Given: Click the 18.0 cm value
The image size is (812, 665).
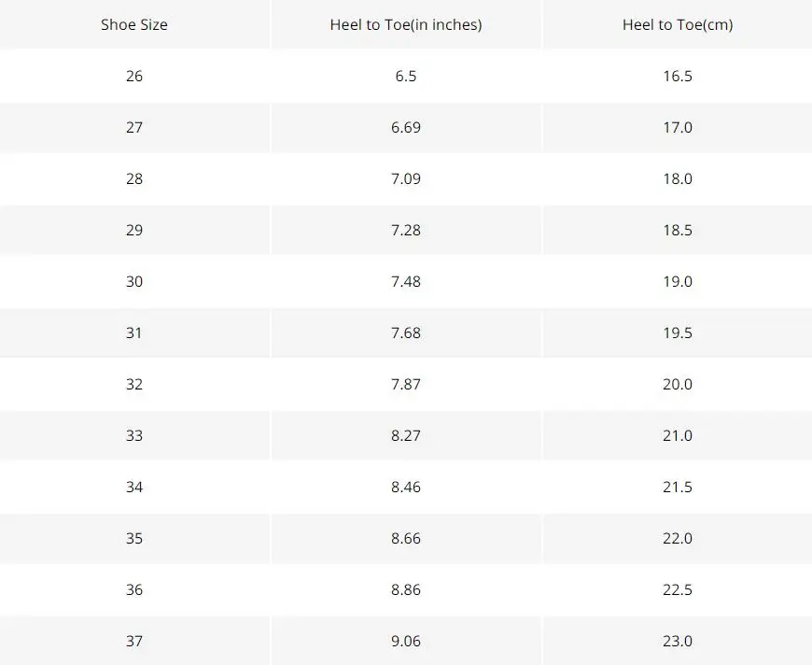Looking at the screenshot, I should click(x=678, y=178).
